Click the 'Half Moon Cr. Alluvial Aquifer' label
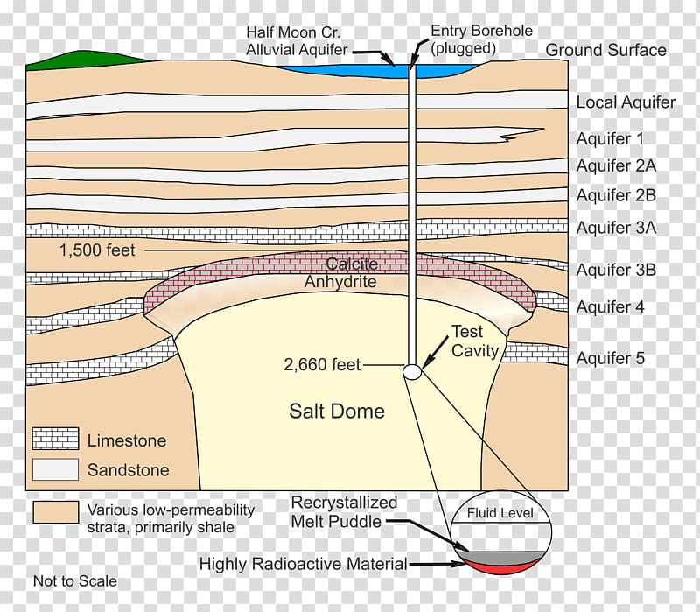 pos(297,41)
